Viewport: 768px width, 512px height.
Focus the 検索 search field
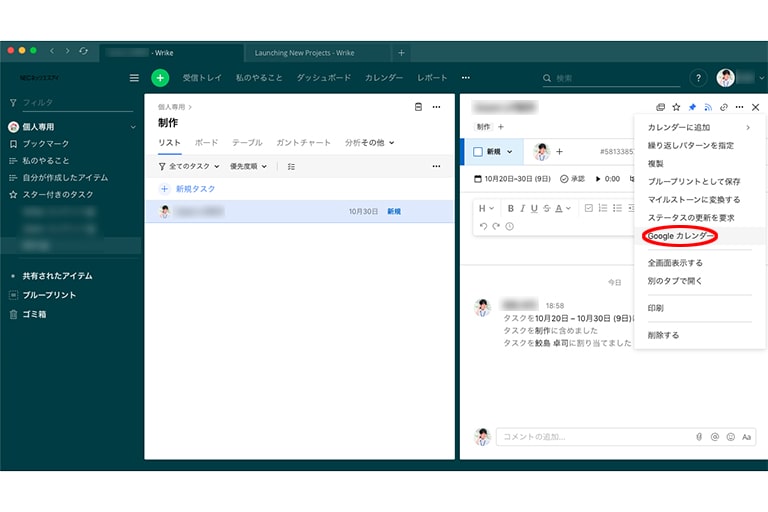[612, 78]
